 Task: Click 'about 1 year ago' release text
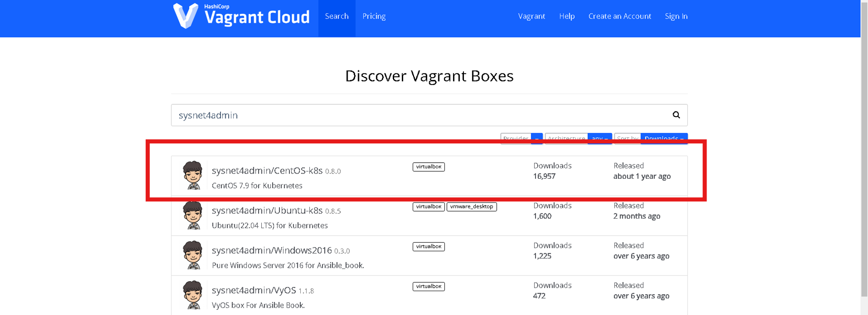click(x=642, y=176)
